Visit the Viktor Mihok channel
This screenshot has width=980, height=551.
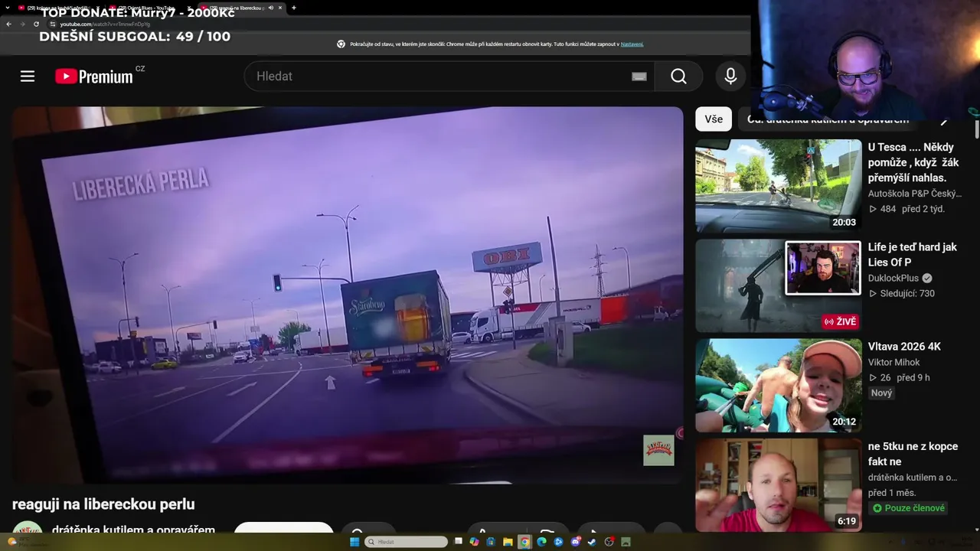(894, 362)
